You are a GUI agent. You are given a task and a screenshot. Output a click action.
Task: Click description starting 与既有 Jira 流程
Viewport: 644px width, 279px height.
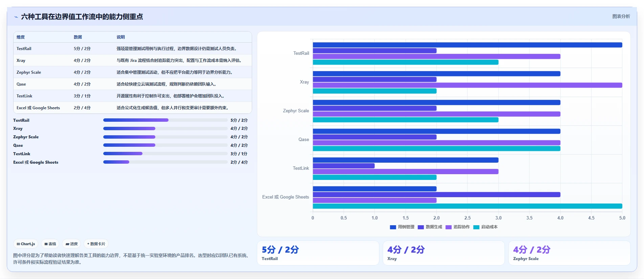pyautogui.click(x=179, y=61)
